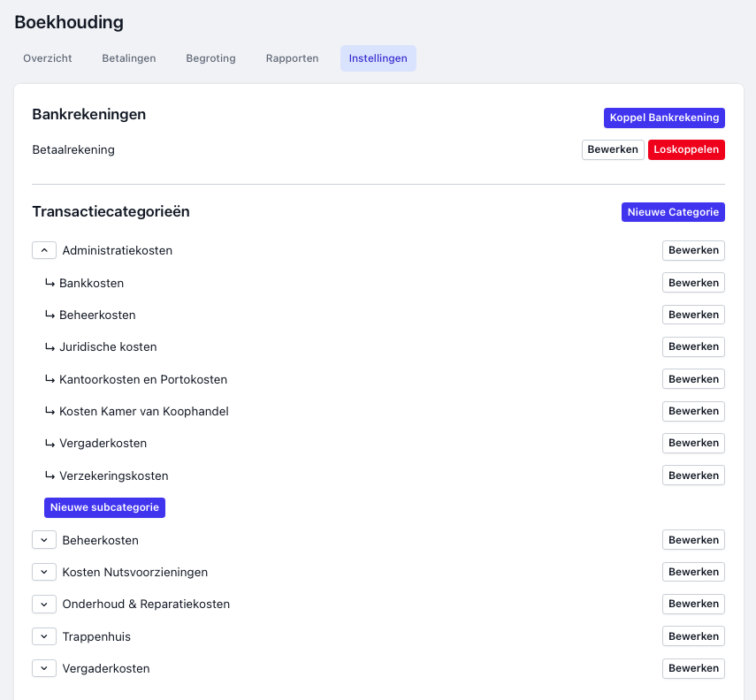Expand the Vergaderkosten top-level category
Screen dimensions: 756x700
tap(44, 668)
